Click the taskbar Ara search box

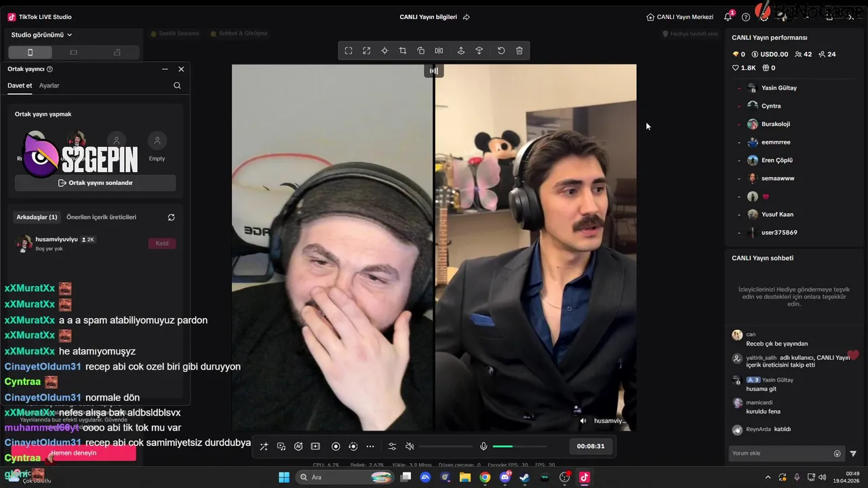(344, 477)
